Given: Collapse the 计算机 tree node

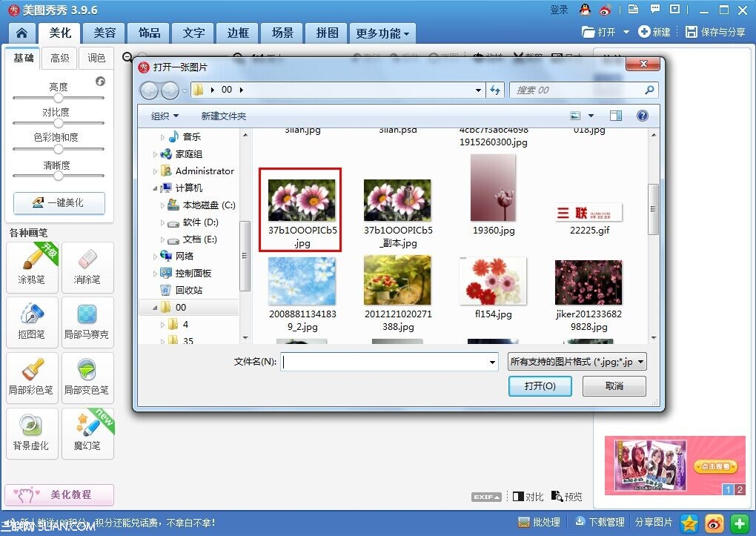Looking at the screenshot, I should coord(155,188).
